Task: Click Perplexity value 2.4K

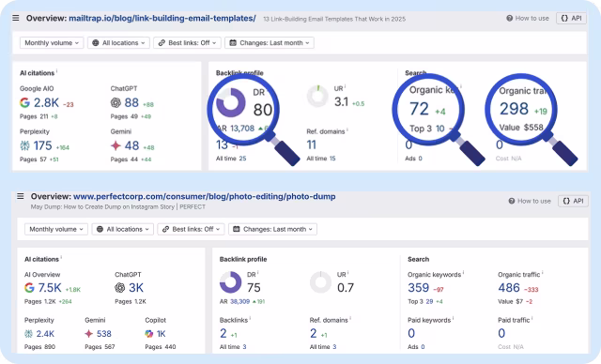Action: (x=45, y=334)
